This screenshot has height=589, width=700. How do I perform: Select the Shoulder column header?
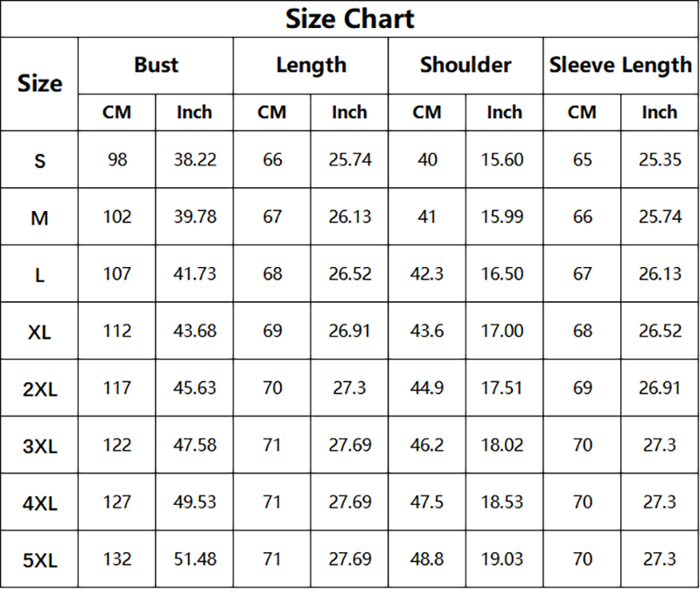pyautogui.click(x=465, y=65)
